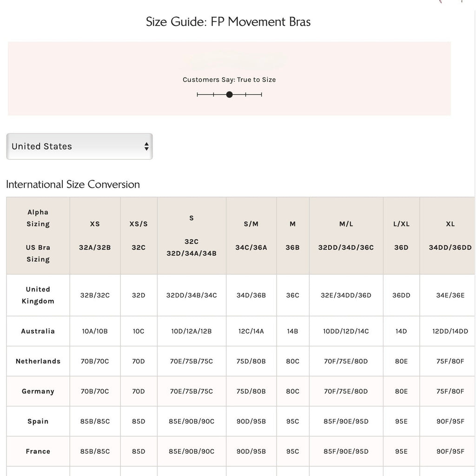Screen dimensions: 476x476
Task: Click the fit slider's black dot marker
Action: pyautogui.click(x=230, y=95)
